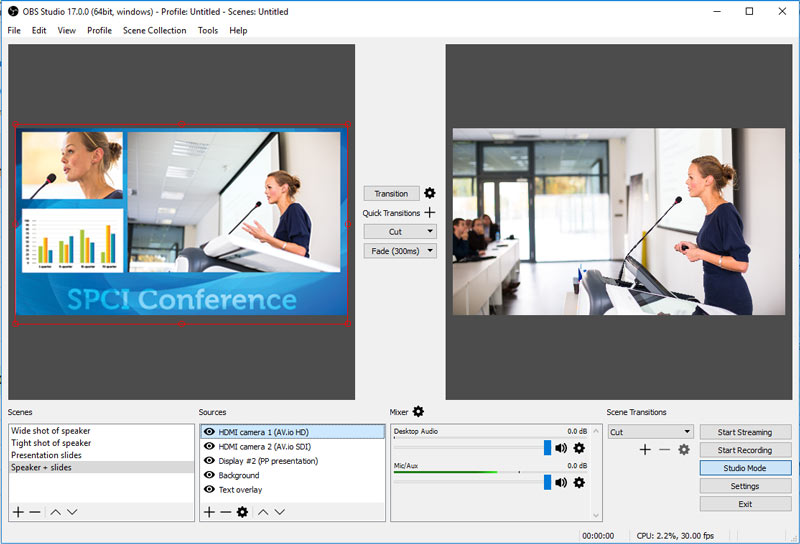Select Background source row
800x544 pixels.
pos(292,475)
